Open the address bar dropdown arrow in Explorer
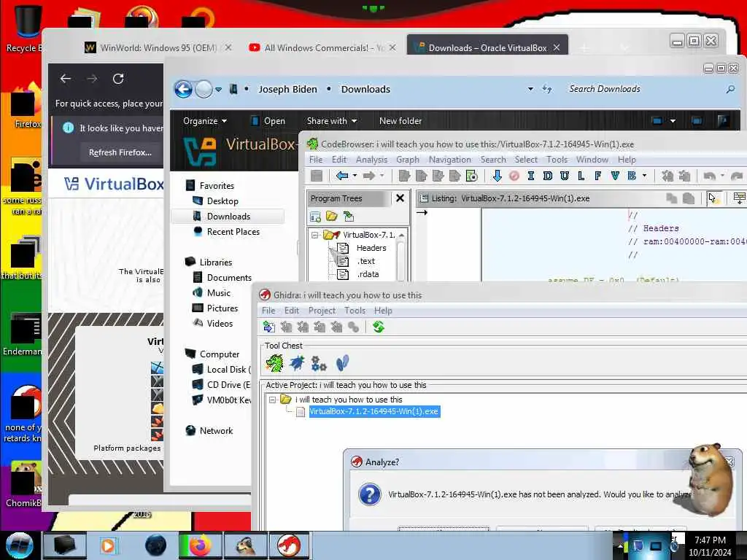The width and height of the screenshot is (747, 560). coord(530,89)
